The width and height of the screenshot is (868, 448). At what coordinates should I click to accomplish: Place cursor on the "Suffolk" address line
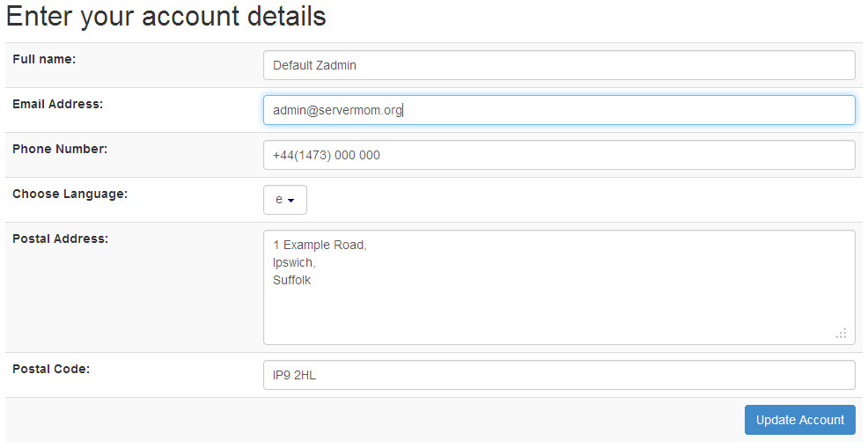(x=292, y=280)
